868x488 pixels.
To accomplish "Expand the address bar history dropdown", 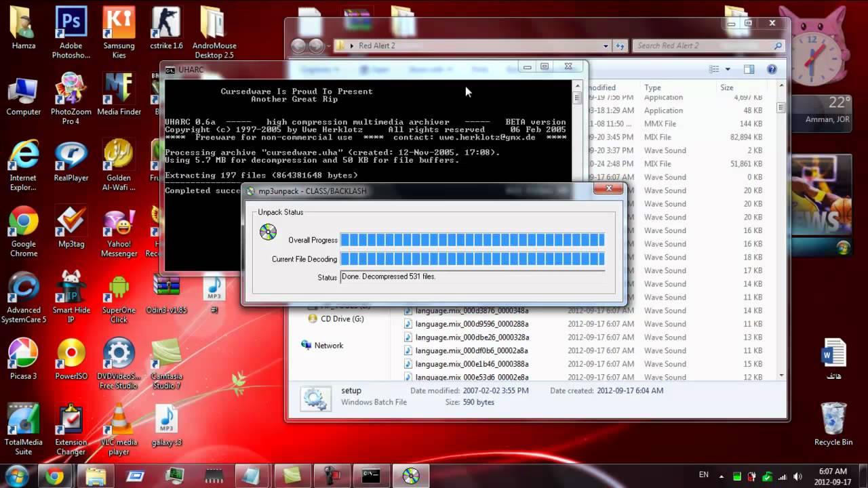I will click(606, 46).
